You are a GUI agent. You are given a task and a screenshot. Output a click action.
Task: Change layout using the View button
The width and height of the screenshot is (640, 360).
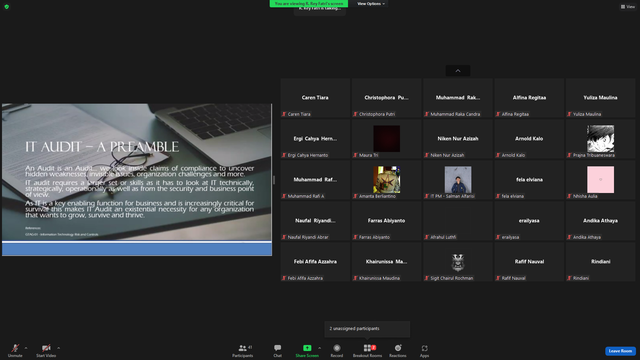(x=628, y=7)
